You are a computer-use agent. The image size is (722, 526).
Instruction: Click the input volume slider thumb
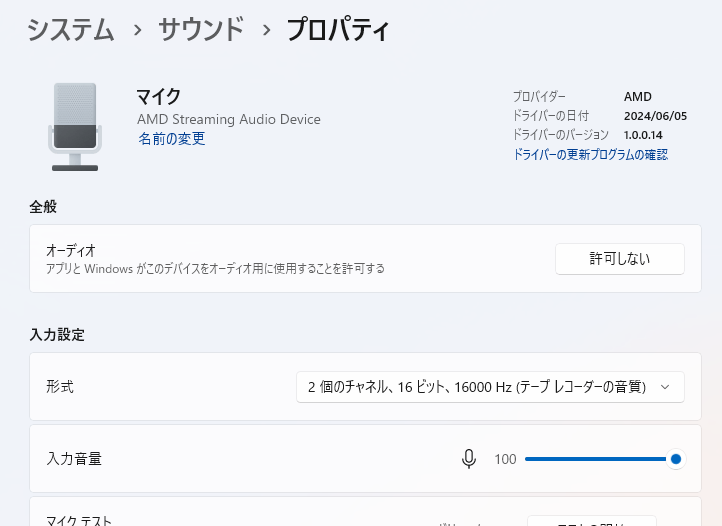coord(676,459)
